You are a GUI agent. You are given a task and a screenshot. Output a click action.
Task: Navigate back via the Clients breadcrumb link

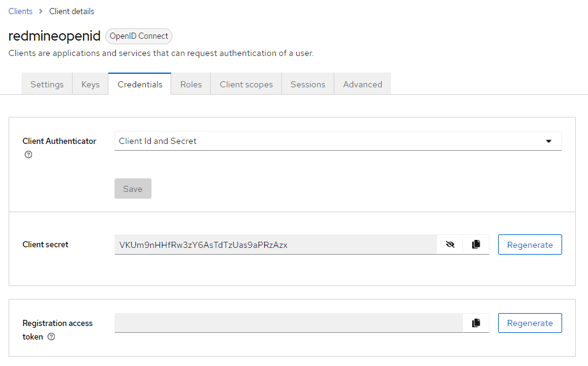[x=20, y=11]
